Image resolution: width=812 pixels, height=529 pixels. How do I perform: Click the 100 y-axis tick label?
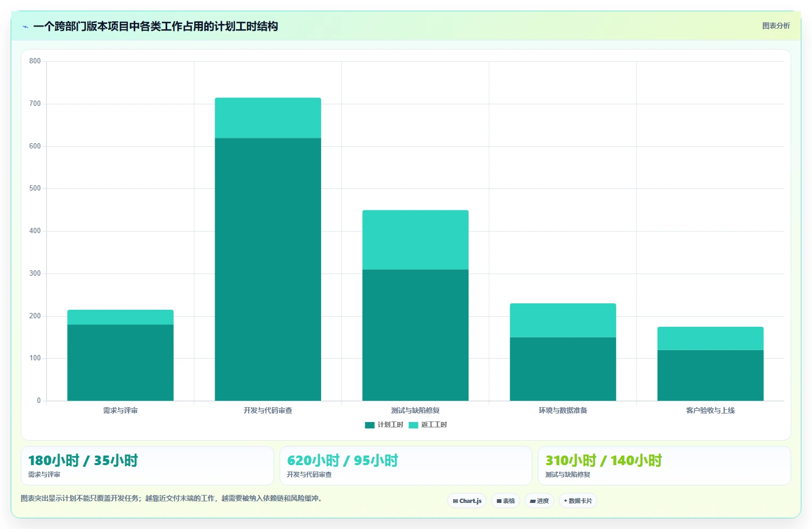coord(35,358)
